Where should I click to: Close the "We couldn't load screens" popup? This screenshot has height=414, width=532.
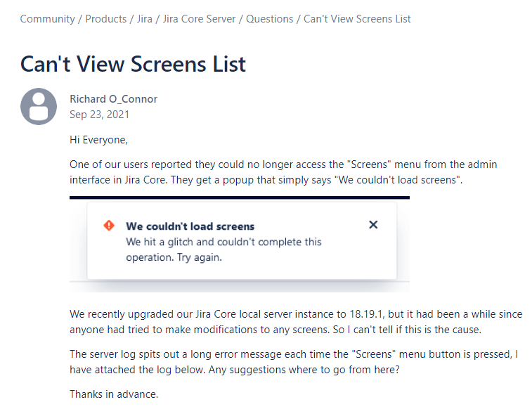(x=373, y=225)
